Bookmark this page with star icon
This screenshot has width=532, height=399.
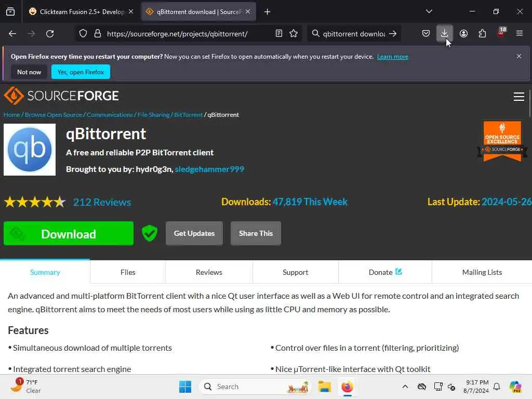(x=294, y=34)
